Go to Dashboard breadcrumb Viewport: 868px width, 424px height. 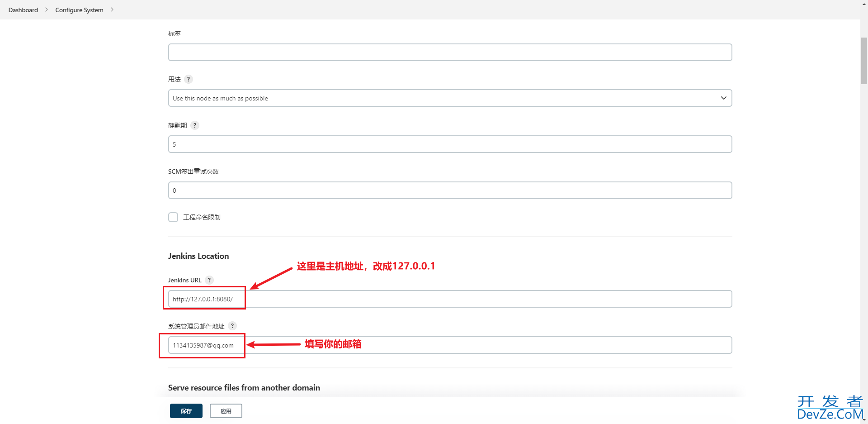tap(23, 10)
